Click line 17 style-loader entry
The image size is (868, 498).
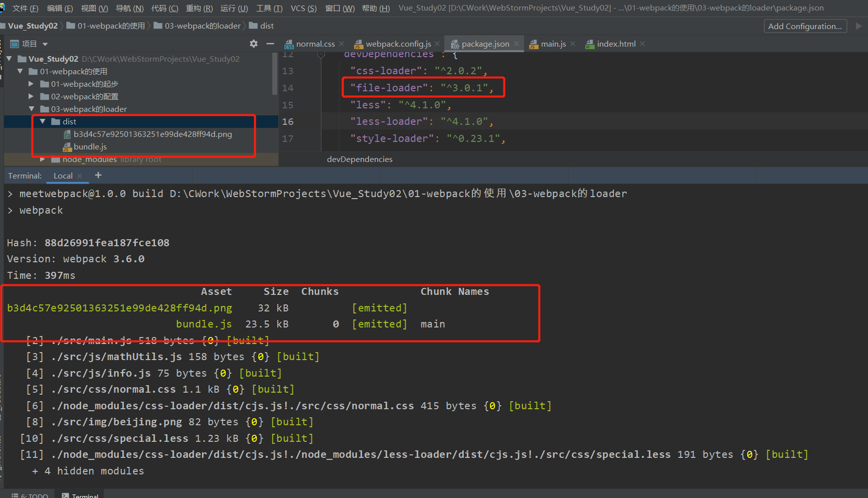[x=428, y=138]
